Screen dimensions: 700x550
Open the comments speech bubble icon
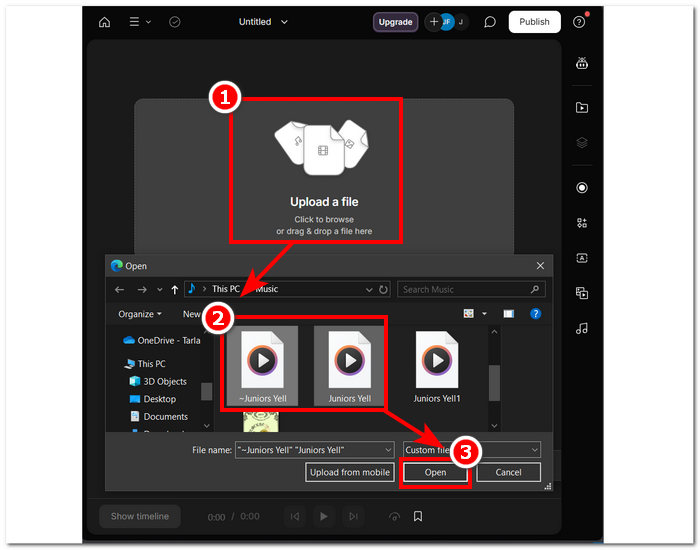click(490, 22)
